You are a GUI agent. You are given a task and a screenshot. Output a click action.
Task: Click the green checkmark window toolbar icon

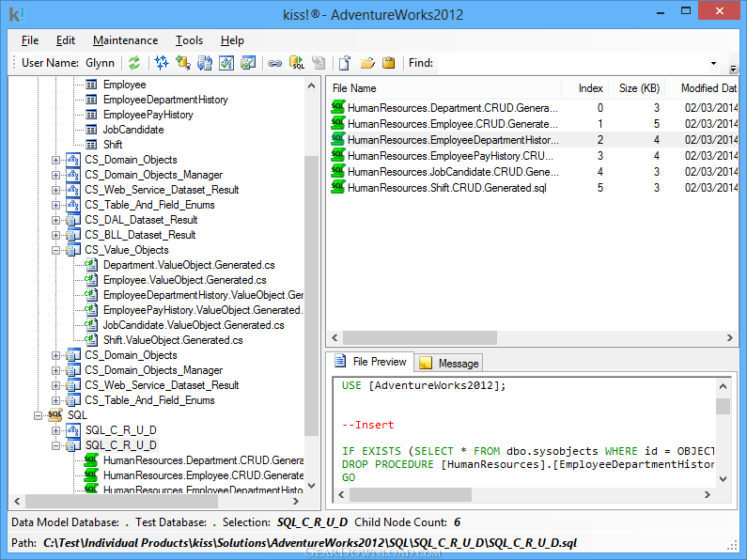248,63
